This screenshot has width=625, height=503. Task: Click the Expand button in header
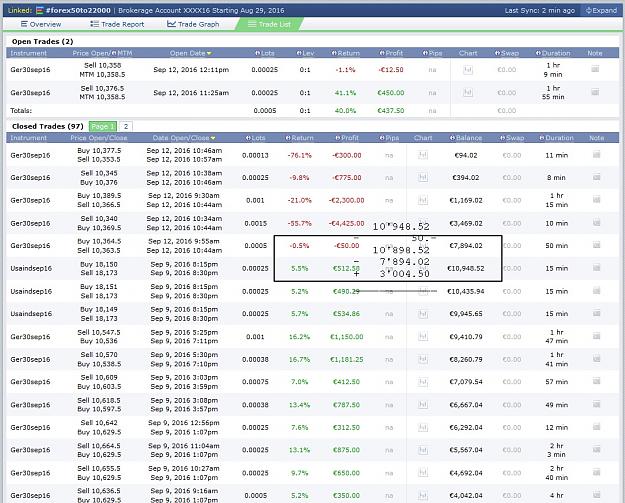(x=601, y=10)
